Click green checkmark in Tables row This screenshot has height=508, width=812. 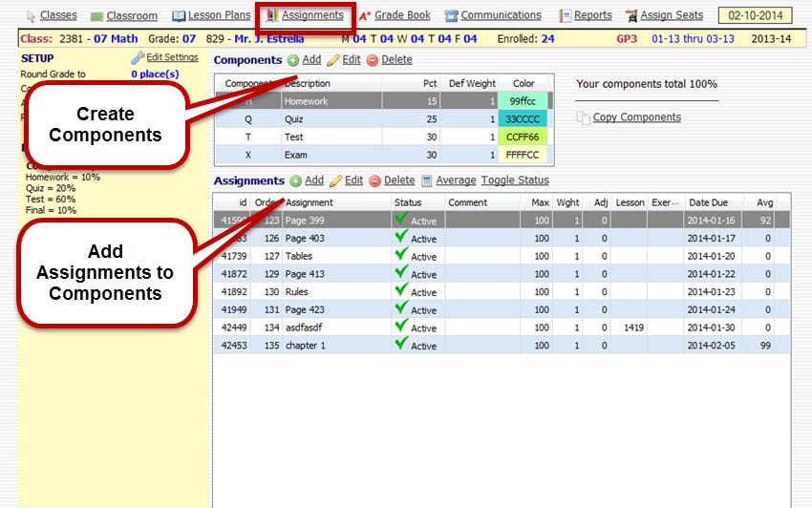pos(401,254)
